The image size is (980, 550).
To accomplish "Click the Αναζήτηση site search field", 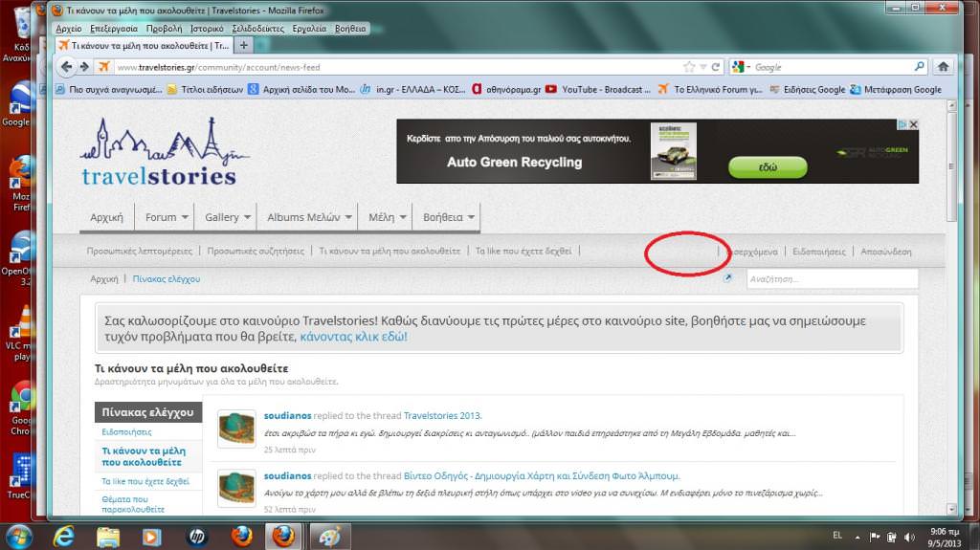I will click(832, 278).
